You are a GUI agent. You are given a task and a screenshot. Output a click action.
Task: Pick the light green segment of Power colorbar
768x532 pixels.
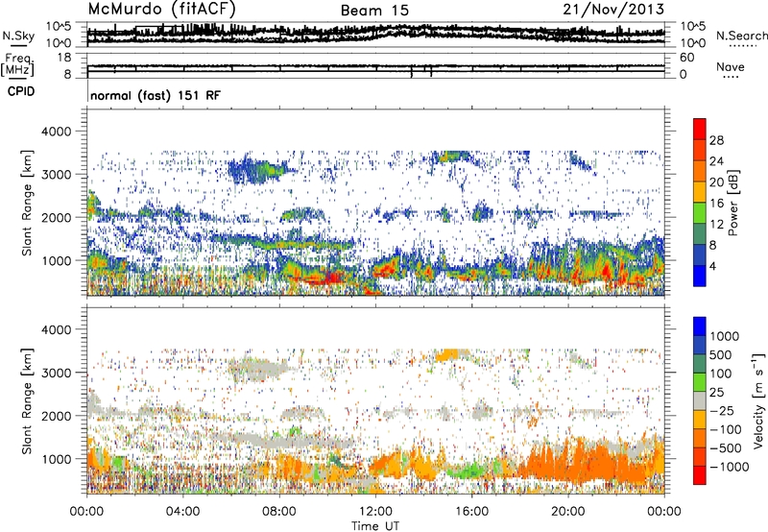(x=700, y=212)
